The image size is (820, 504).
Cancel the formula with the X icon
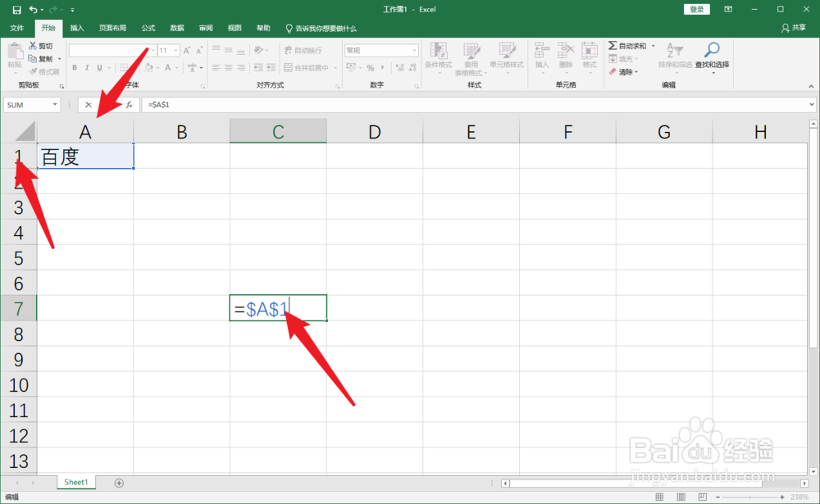[x=88, y=105]
